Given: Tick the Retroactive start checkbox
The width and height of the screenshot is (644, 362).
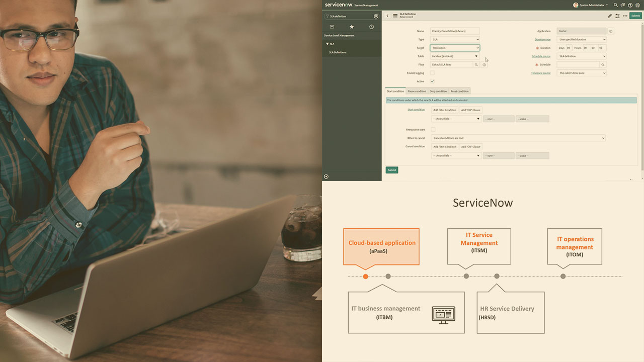Looking at the screenshot, I should pyautogui.click(x=433, y=130).
